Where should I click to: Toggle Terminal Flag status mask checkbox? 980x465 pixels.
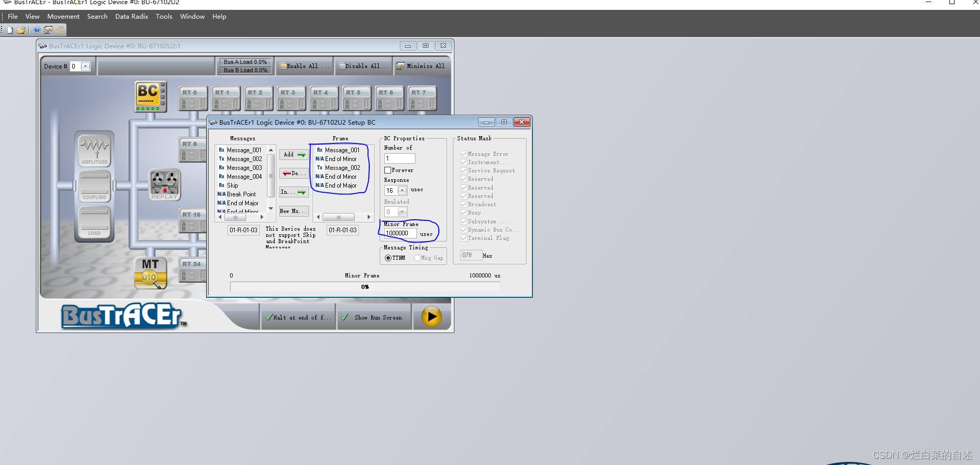[x=464, y=238]
